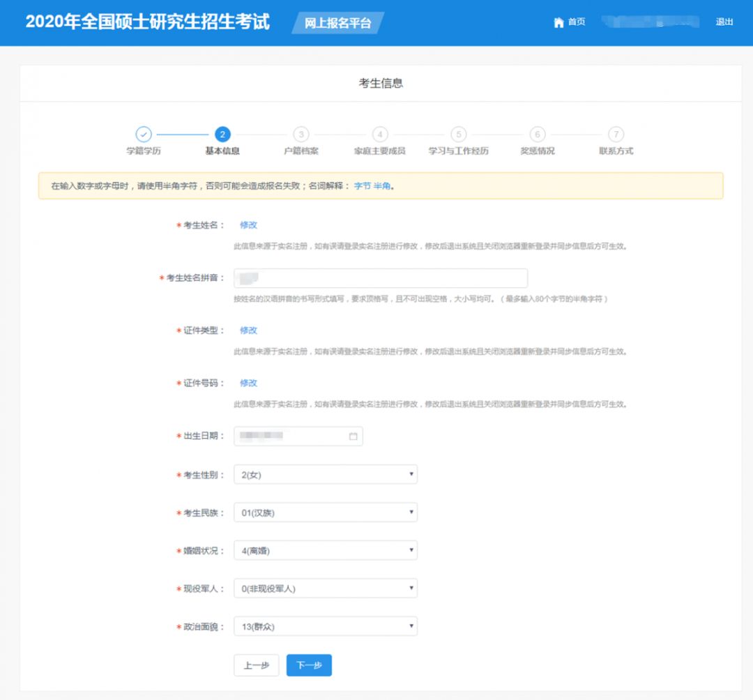The width and height of the screenshot is (753, 700).
Task: Open the 考生性别 gender dropdown
Action: pyautogui.click(x=325, y=474)
